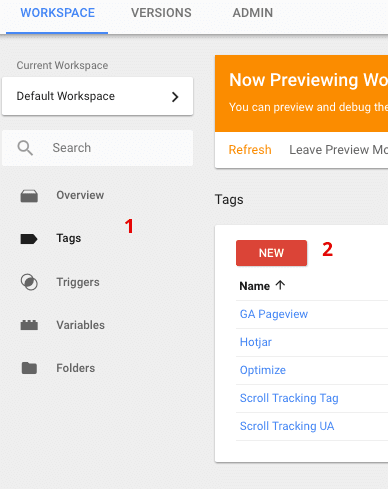Click the Name sort ascending arrow
This screenshot has height=489, width=388.
click(280, 285)
